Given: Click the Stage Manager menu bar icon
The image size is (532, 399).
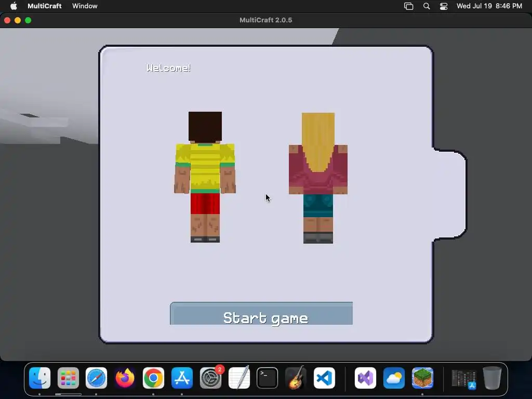Looking at the screenshot, I should (408, 6).
